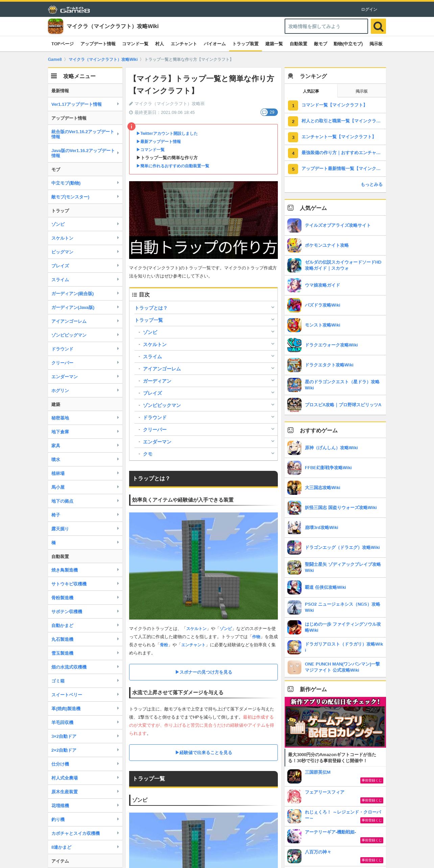Open the 簡単に作れるおすすめの自動装置一覧 link

173,166
